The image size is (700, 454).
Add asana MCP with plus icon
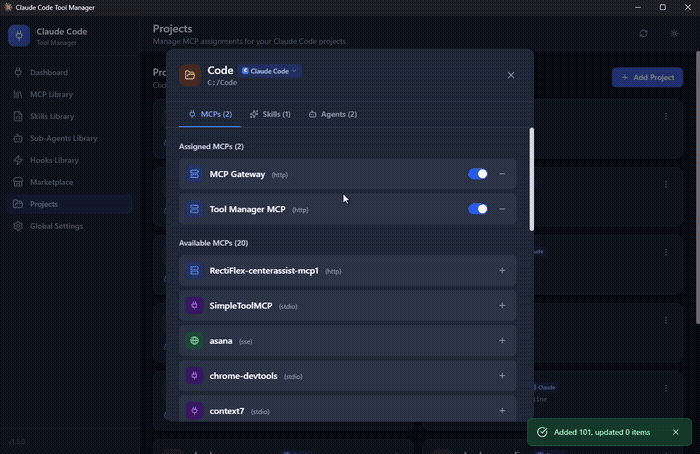502,341
